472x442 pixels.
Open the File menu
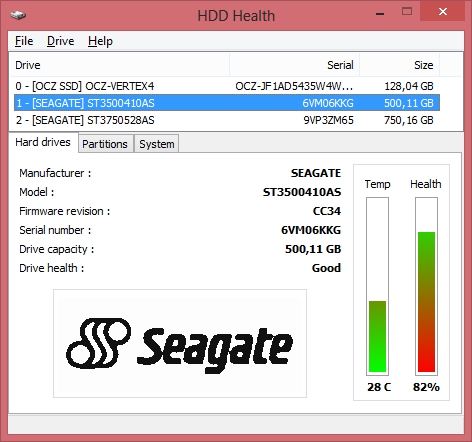(24, 41)
